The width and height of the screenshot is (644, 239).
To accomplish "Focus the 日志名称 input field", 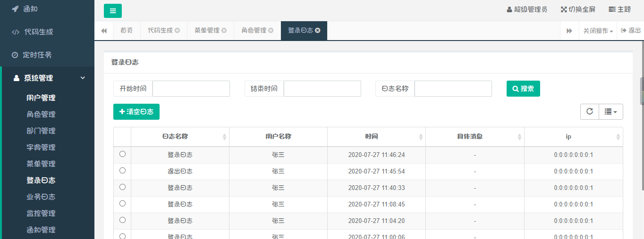I will tap(453, 89).
